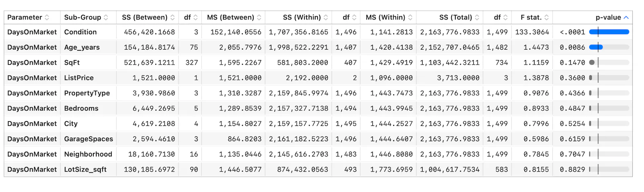Select the LotSize_sqft row
The width and height of the screenshot is (644, 192).
[318, 169]
